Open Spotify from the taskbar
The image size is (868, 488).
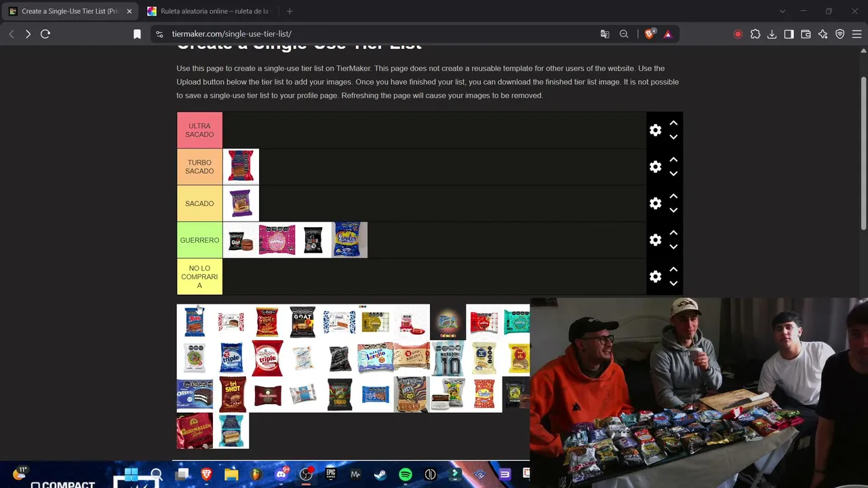pyautogui.click(x=406, y=474)
